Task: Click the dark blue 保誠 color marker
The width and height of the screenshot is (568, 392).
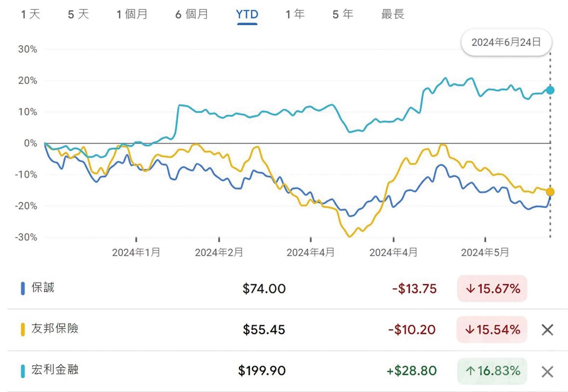Action: click(23, 288)
